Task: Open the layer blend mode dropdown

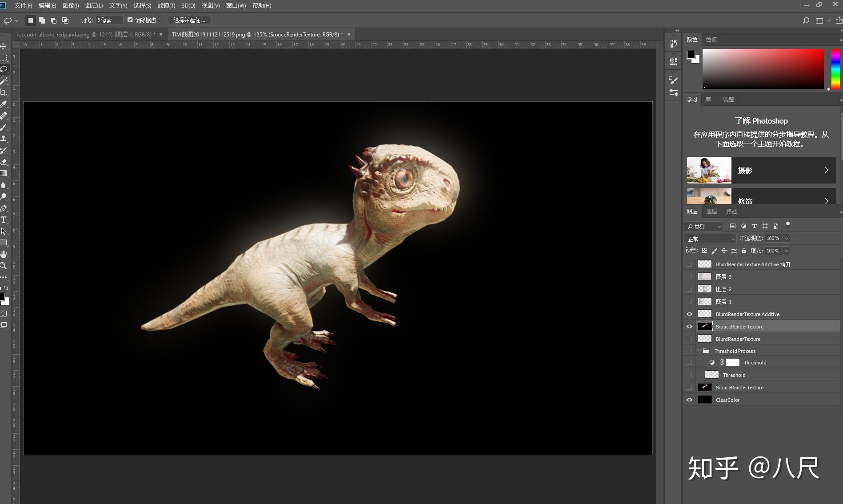Action: [710, 239]
